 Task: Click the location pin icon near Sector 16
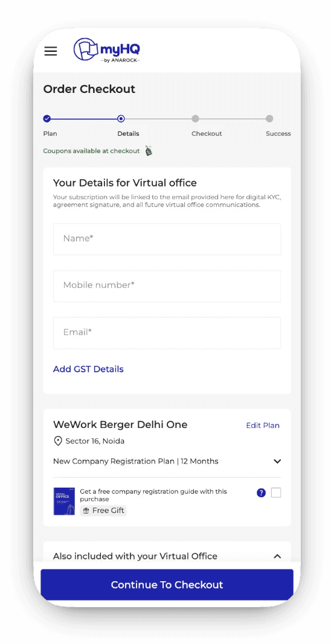(x=58, y=441)
